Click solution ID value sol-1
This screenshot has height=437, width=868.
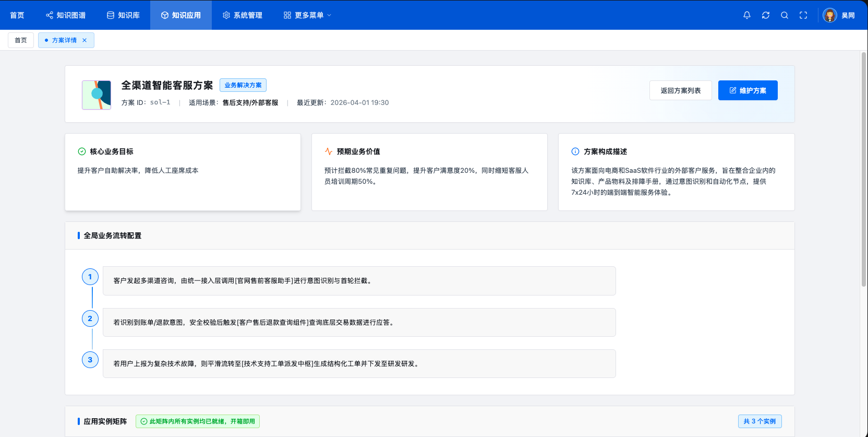[x=160, y=102]
